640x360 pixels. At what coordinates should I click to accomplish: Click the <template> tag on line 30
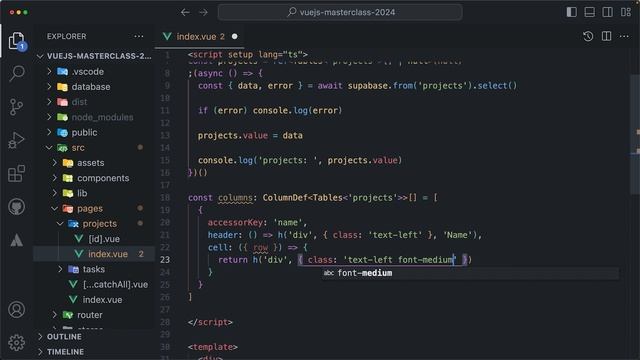tap(213, 347)
